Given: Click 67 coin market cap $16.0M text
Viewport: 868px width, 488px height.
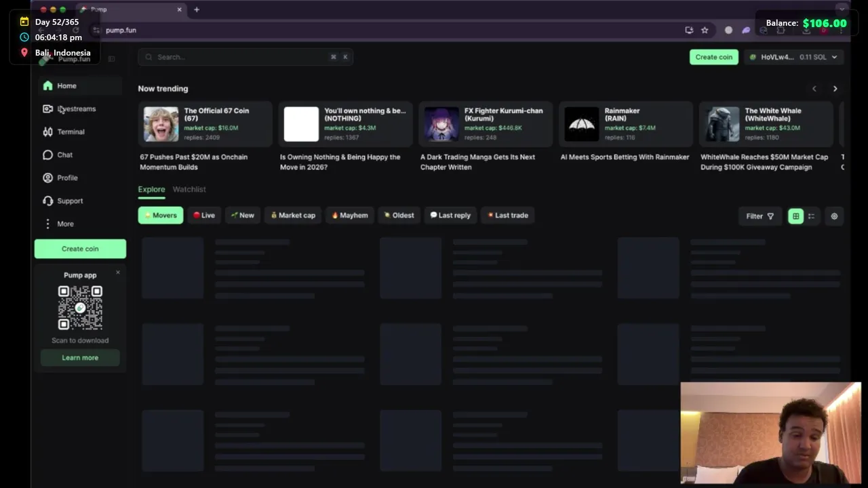Looking at the screenshot, I should click(211, 128).
